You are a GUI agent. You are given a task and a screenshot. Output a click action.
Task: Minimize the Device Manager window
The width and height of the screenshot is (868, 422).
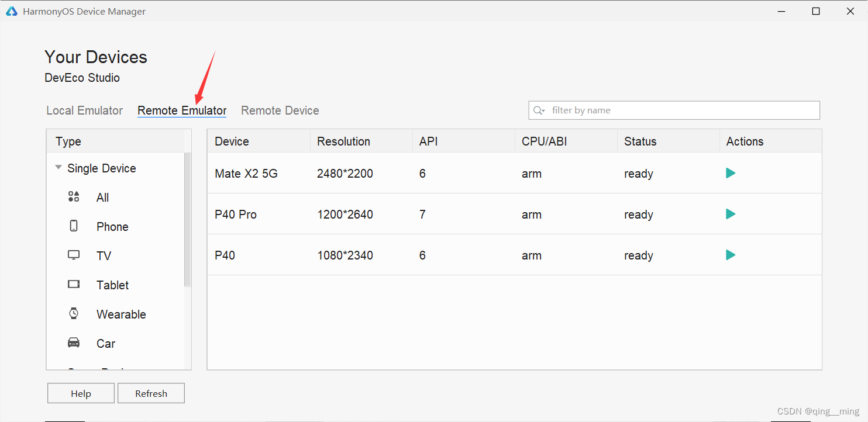(x=781, y=11)
